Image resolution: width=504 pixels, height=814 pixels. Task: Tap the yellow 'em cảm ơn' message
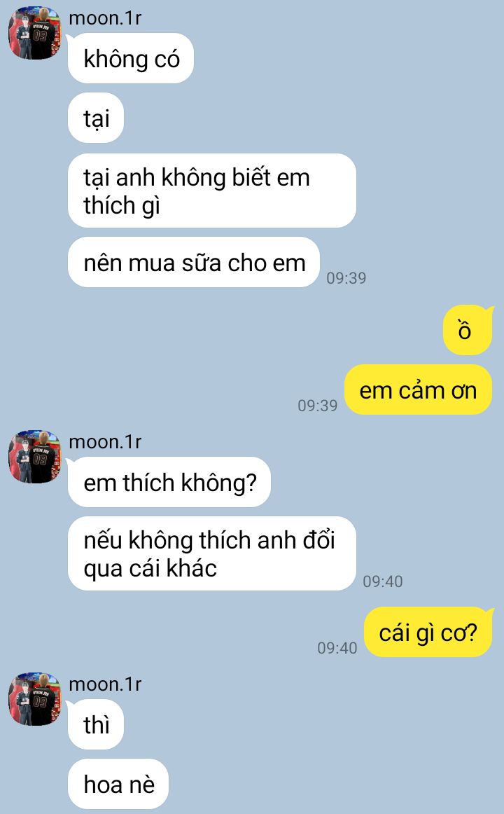pyautogui.click(x=418, y=390)
